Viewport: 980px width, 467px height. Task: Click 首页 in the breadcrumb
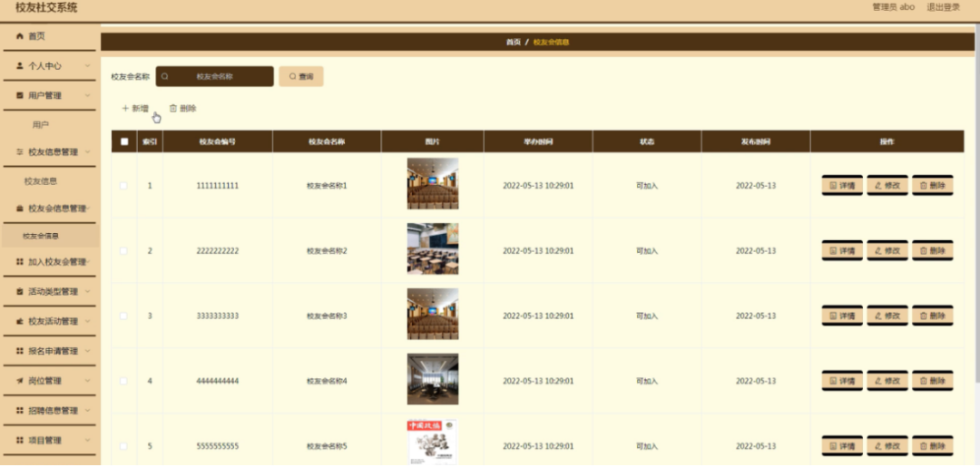pyautogui.click(x=513, y=42)
